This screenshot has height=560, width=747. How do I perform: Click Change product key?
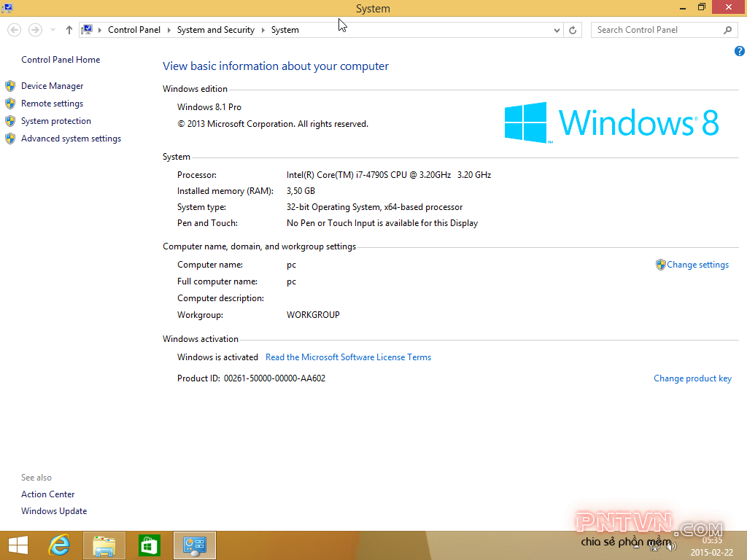click(x=692, y=378)
